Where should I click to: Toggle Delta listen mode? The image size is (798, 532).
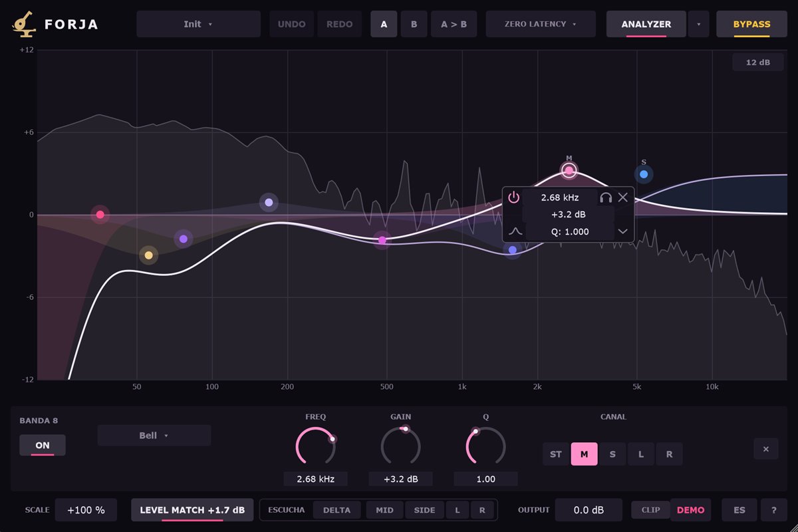point(336,510)
